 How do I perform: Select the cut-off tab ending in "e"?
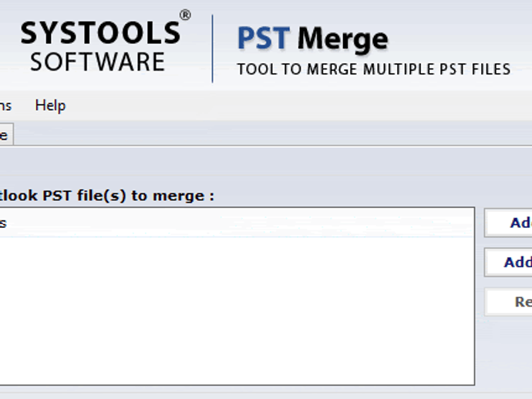[6, 135]
